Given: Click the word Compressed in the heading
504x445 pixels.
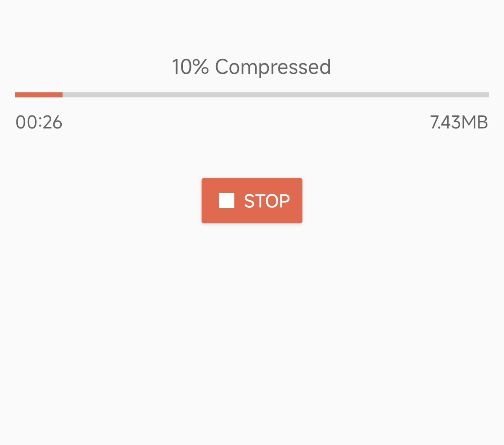Looking at the screenshot, I should [x=273, y=67].
